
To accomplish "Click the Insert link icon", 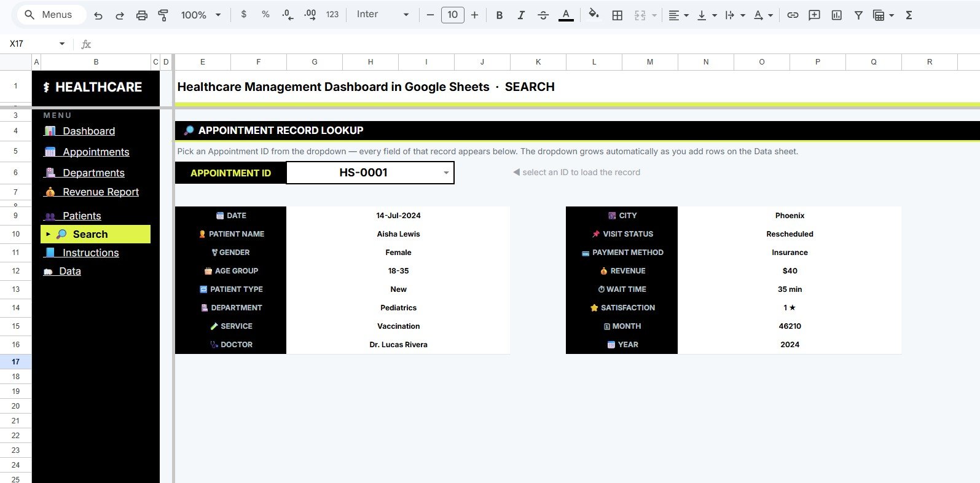I will (793, 15).
